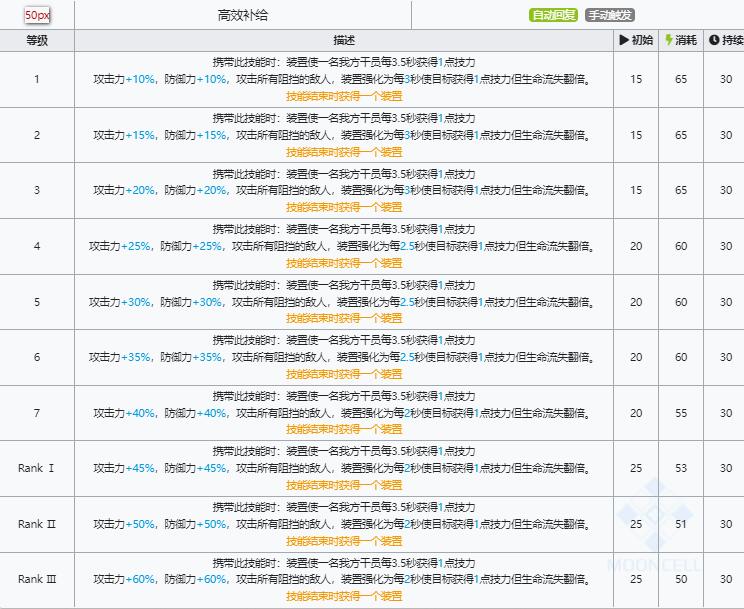Click 携带此技能时 line in the Rank Ⅱ row
The width and height of the screenshot is (744, 609).
(344, 507)
